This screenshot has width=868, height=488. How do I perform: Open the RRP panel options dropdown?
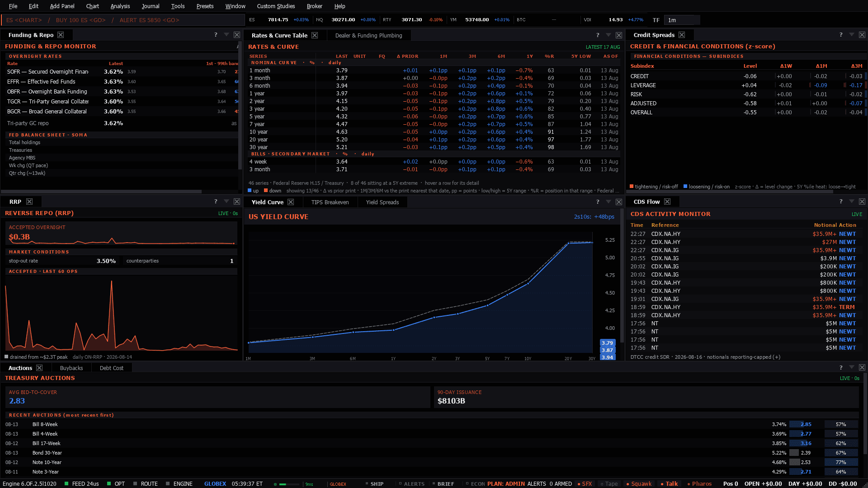[226, 202]
